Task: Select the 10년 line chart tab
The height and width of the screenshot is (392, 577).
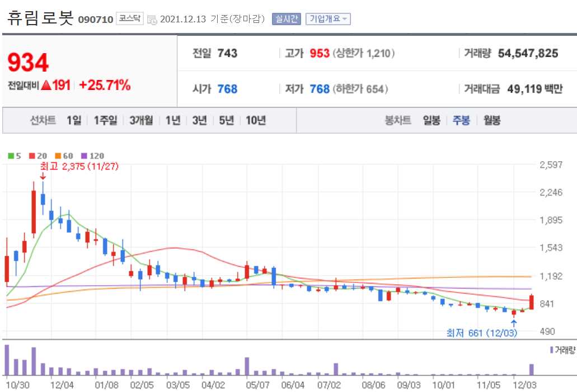Action: [x=256, y=120]
